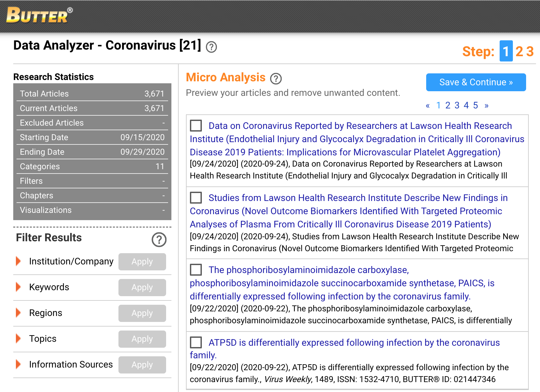This screenshot has height=392, width=540.
Task: Click the Micro Analysis heading
Action: click(x=226, y=77)
